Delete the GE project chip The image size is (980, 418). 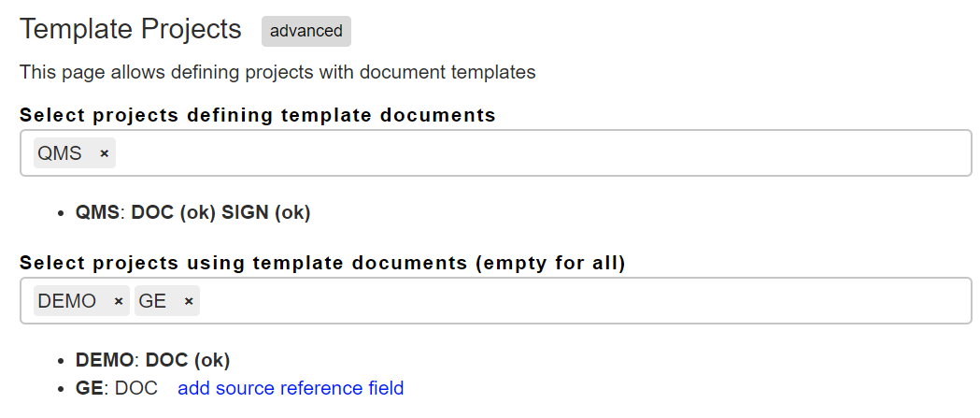189,302
